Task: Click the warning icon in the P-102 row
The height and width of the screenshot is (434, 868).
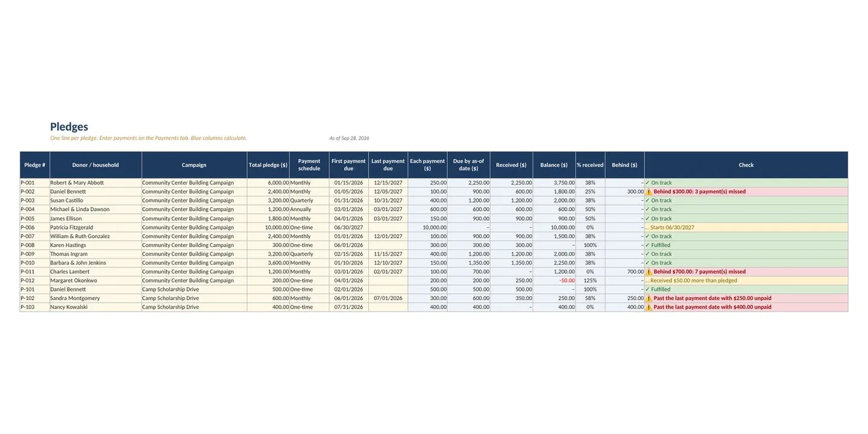Action: point(649,298)
